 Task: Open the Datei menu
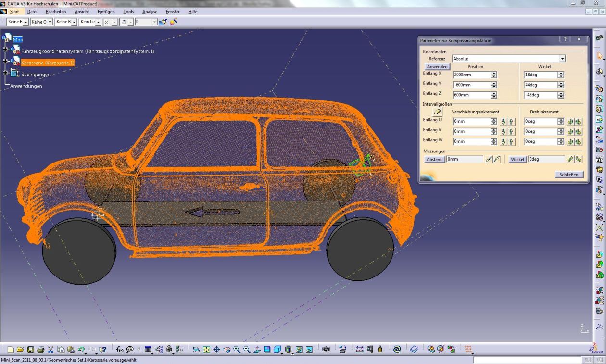coord(32,12)
